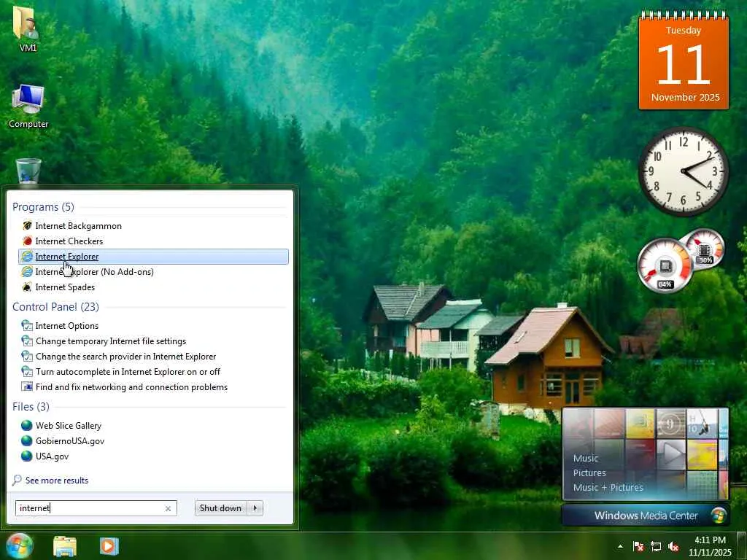Click the Show desktop button on the taskbar

742,546
